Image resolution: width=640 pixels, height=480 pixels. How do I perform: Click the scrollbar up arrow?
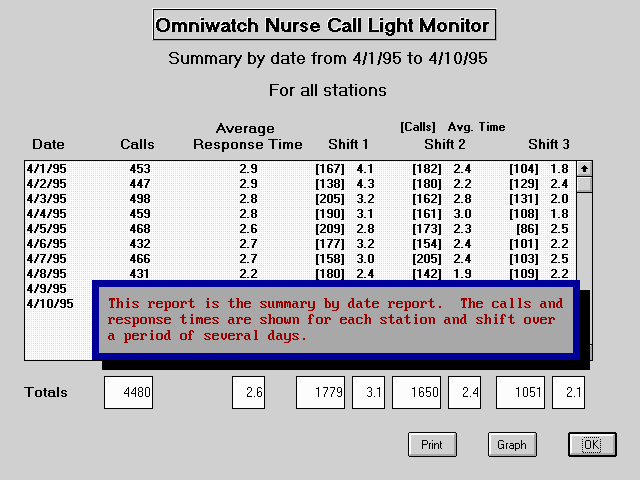[x=584, y=169]
